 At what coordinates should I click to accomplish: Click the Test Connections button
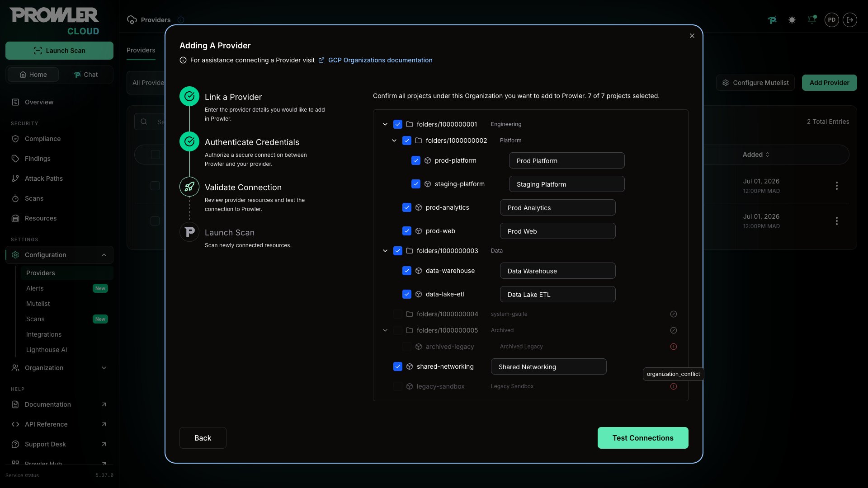point(642,438)
